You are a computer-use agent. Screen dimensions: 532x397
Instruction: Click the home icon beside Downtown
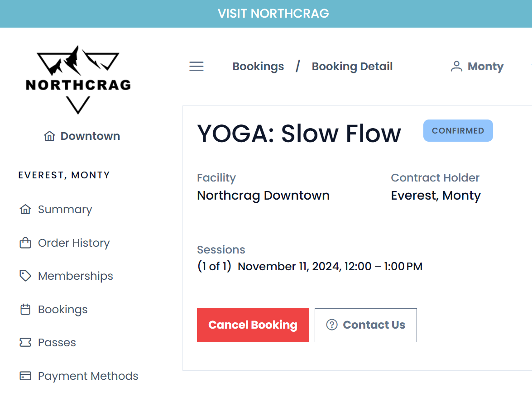49,136
